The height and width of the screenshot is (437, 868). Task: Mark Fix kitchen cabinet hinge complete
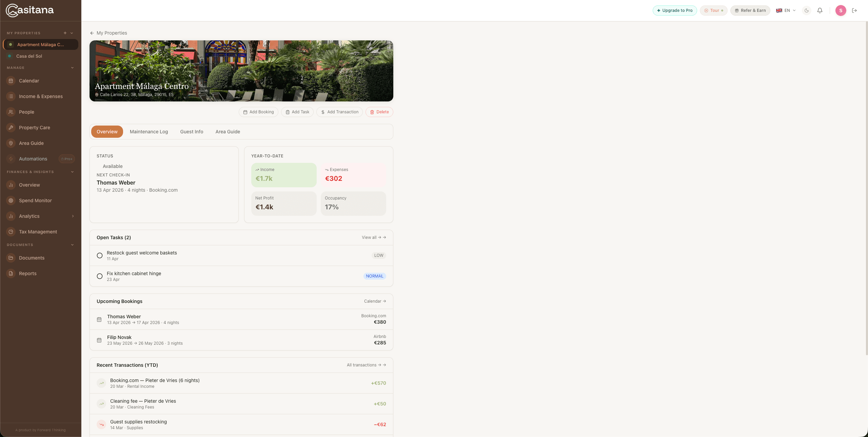click(100, 276)
